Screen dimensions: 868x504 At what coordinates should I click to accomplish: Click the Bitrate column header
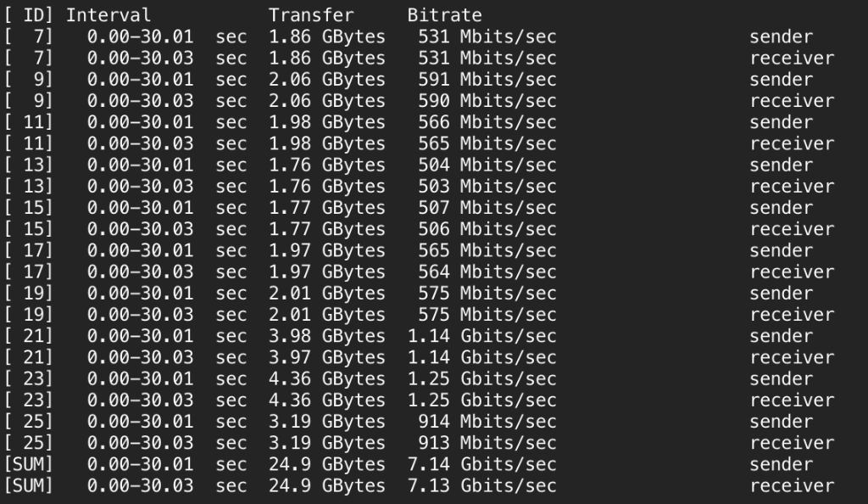click(444, 15)
